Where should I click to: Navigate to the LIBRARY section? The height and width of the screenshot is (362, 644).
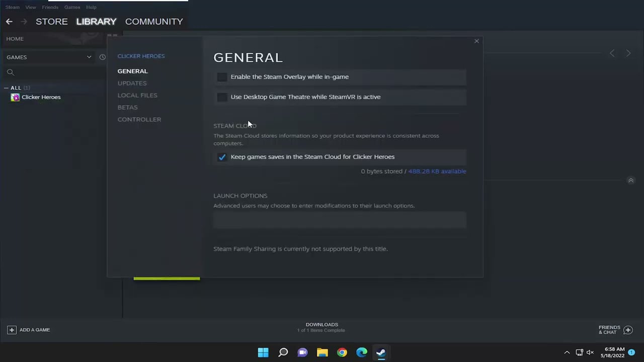(96, 22)
